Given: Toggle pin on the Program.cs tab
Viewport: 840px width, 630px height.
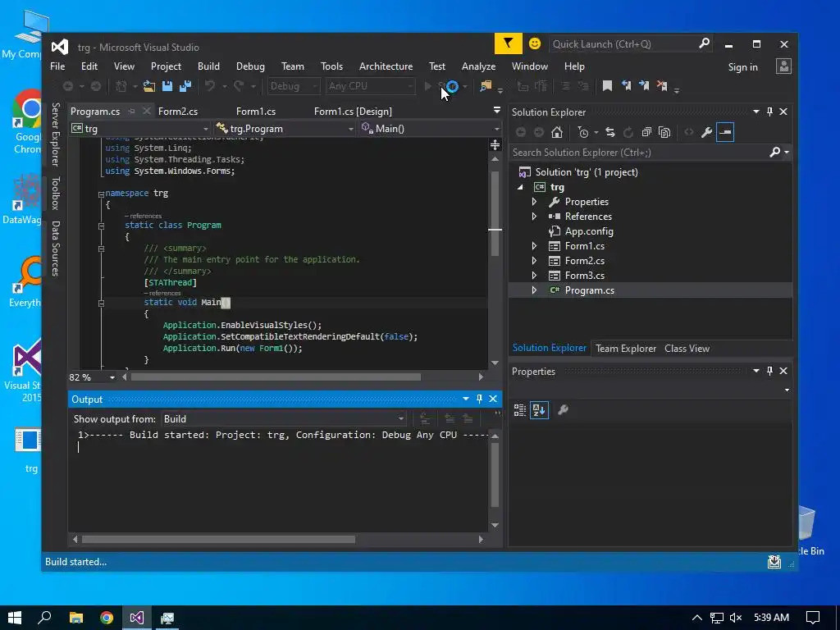Looking at the screenshot, I should 132,112.
